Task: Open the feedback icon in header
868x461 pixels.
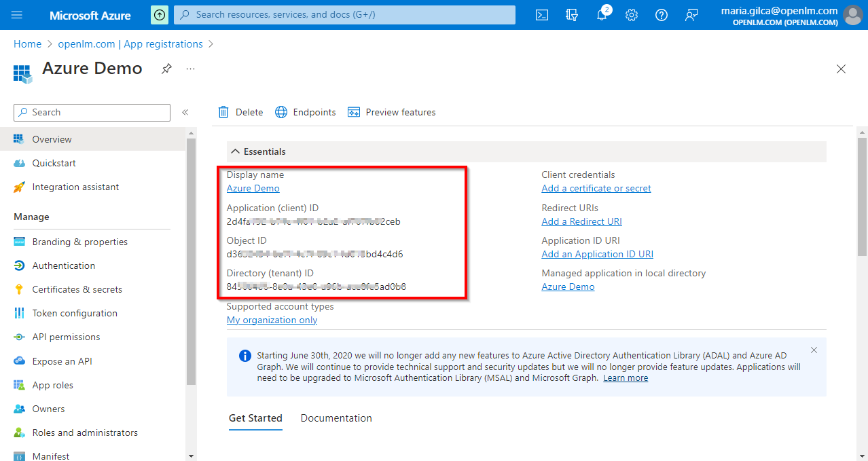Action: 691,15
